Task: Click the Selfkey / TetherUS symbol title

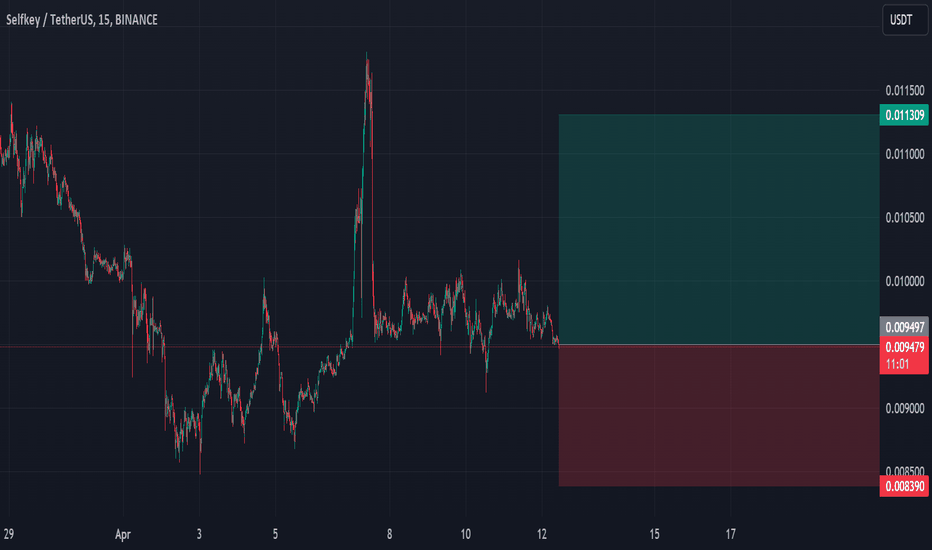Action: (x=81, y=20)
